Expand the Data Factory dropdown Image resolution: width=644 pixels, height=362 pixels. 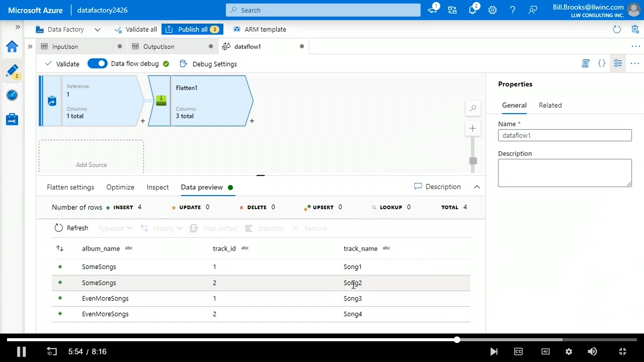98,29
